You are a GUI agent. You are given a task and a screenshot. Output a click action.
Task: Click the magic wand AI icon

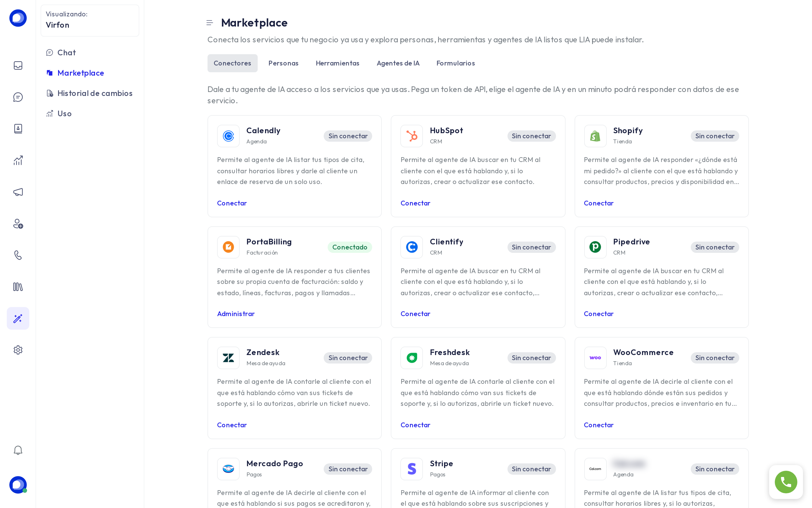point(18,318)
